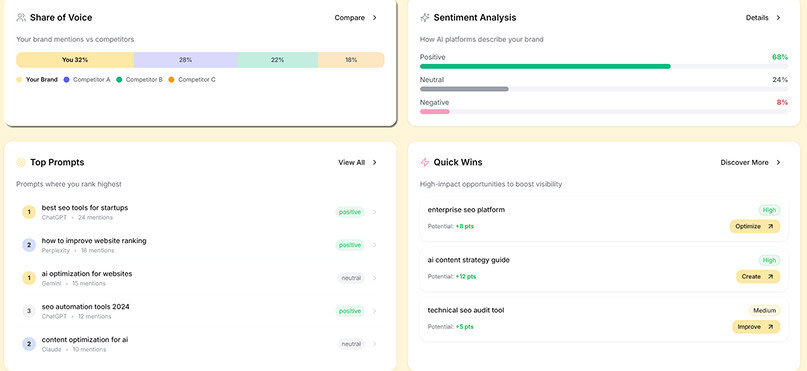Click Medium badge on technical seo audit tool
The image size is (807, 371).
pos(764,310)
